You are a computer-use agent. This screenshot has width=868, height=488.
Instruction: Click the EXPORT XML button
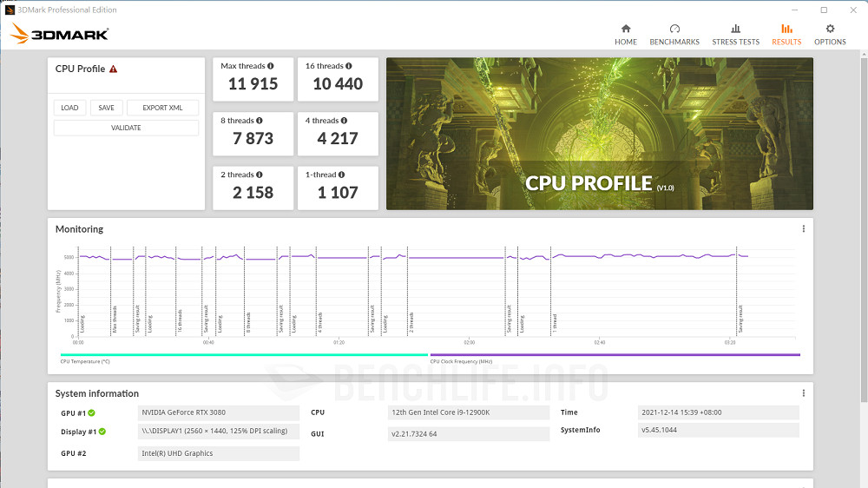162,108
